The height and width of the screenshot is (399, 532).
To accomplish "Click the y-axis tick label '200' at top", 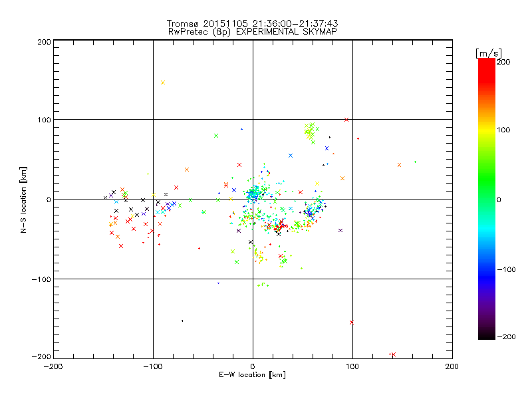I will [x=44, y=42].
